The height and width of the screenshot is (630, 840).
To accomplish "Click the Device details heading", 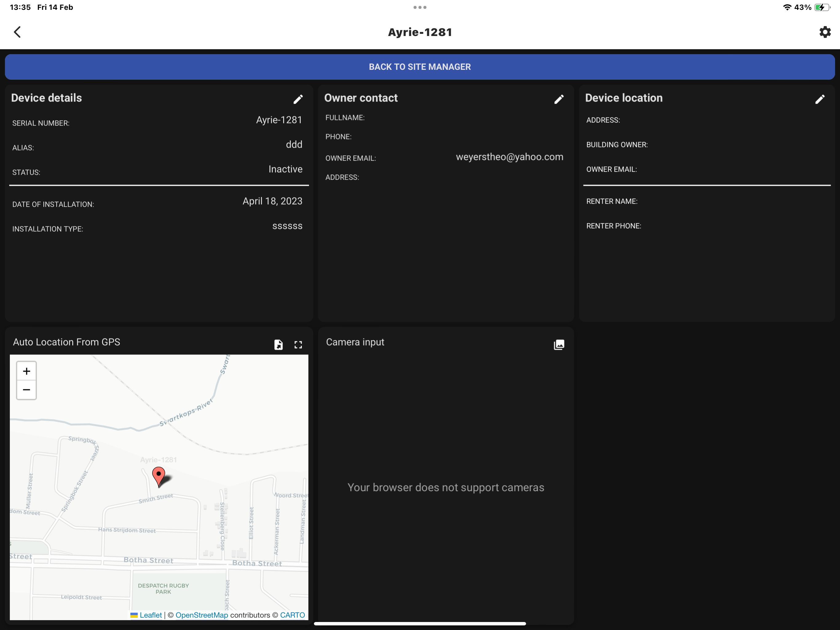I will 46,98.
